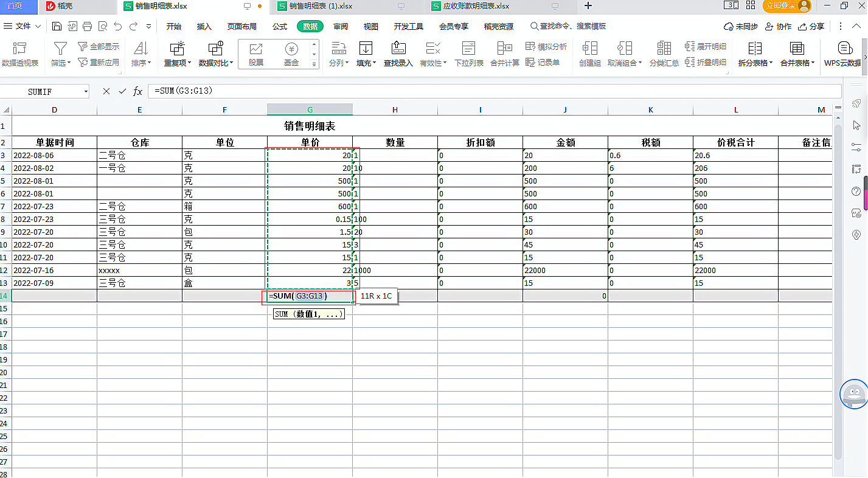Expand the 排序 dropdown arrow
This screenshot has width=868, height=478.
coord(150,63)
